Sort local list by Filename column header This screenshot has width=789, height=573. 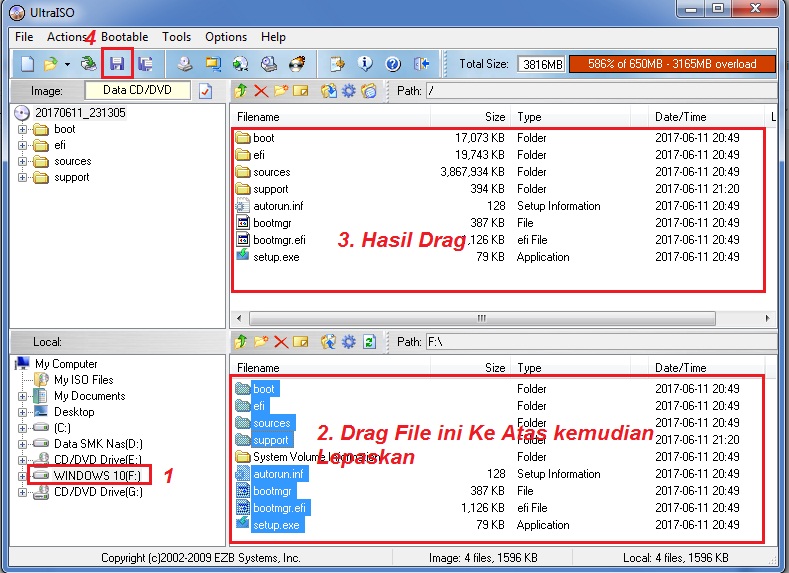330,368
